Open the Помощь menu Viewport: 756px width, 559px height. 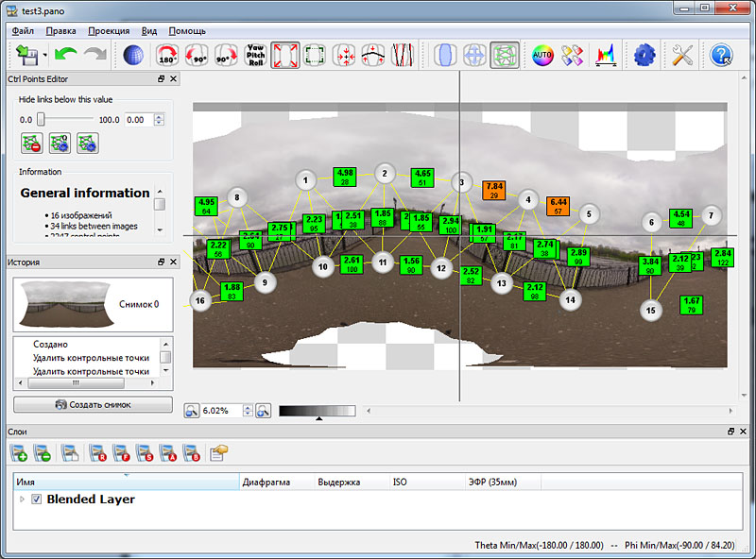click(187, 31)
